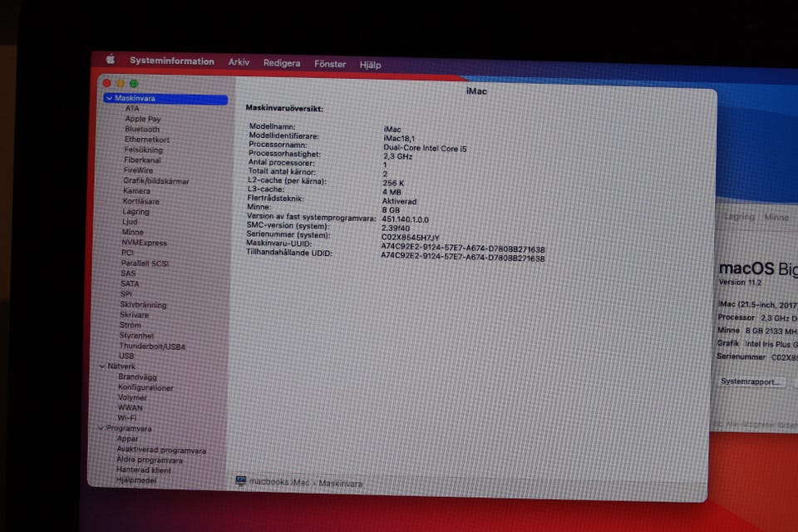Select Ethernetkort in the sidebar
798x532 pixels.
[147, 140]
